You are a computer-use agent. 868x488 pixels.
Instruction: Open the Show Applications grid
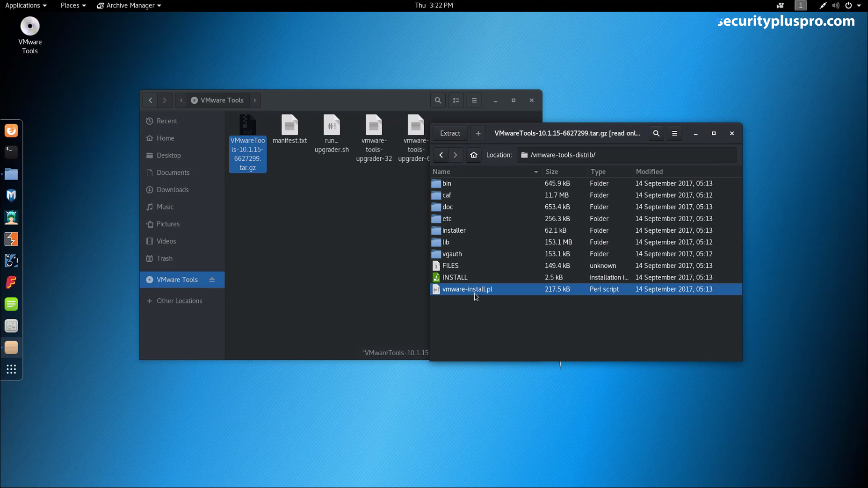11,369
